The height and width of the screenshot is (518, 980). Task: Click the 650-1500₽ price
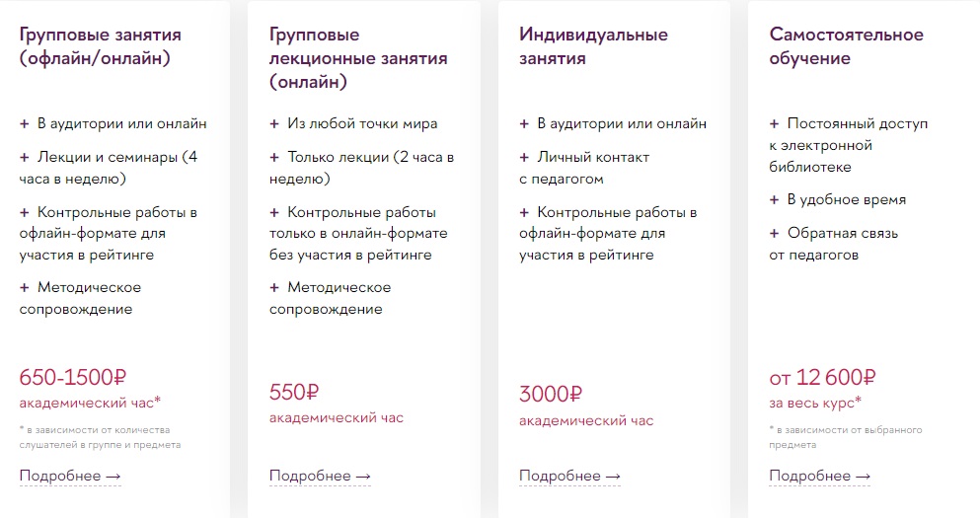74,376
